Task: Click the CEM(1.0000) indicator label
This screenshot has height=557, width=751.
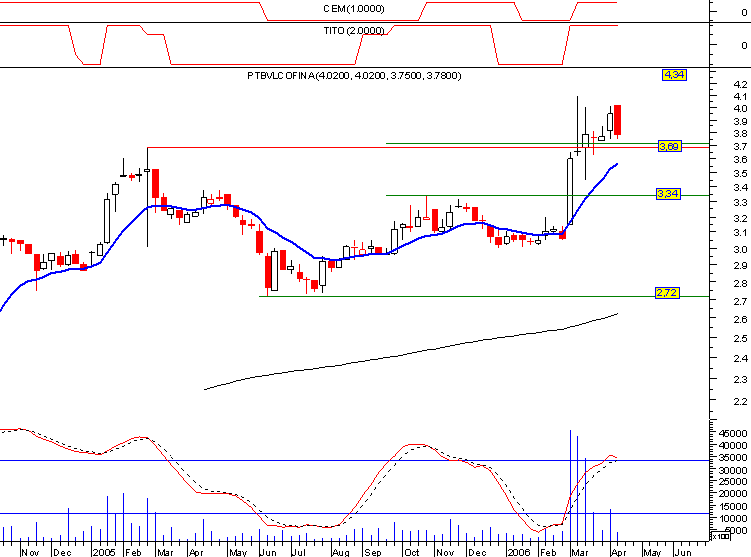Action: [x=353, y=9]
